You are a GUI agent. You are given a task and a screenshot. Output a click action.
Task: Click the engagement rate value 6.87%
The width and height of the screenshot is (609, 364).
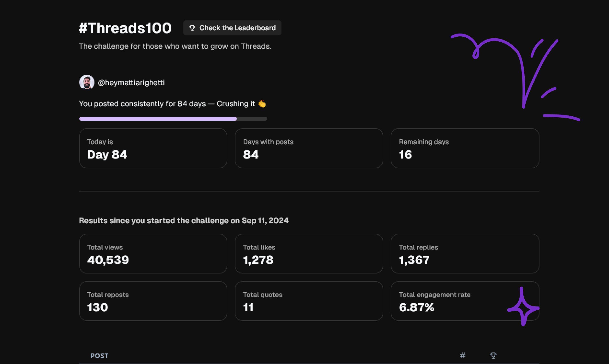pos(416,307)
